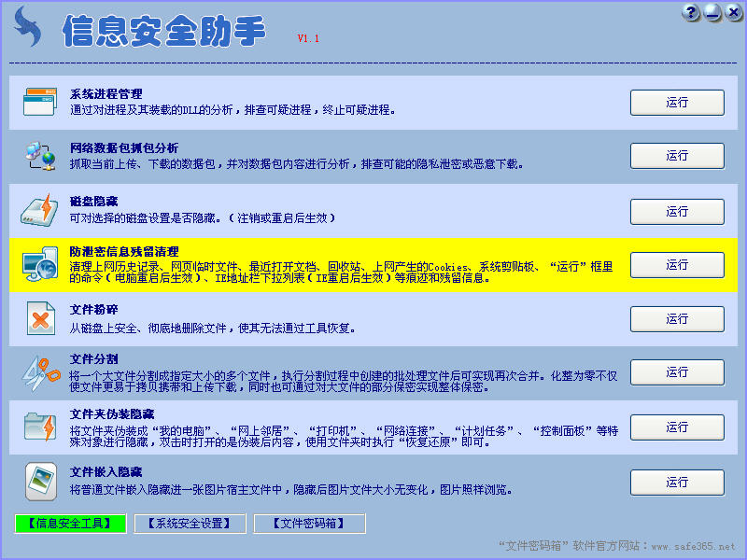Image resolution: width=747 pixels, height=560 pixels.
Task: Switch to 【系统安全设置】 tab
Action: click(x=190, y=524)
